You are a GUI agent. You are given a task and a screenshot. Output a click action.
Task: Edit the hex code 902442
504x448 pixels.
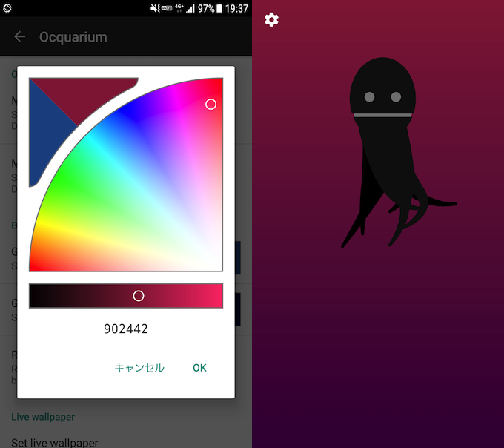(126, 329)
